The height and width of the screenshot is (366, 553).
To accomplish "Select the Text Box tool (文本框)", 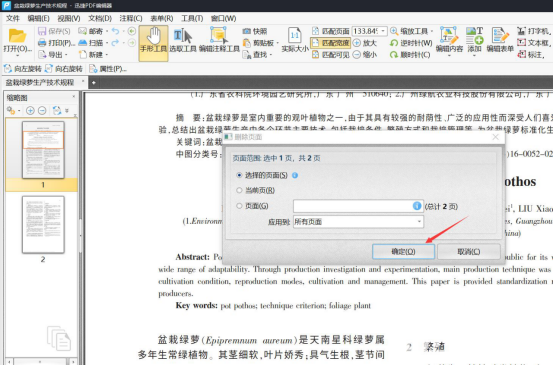I will click(534, 43).
